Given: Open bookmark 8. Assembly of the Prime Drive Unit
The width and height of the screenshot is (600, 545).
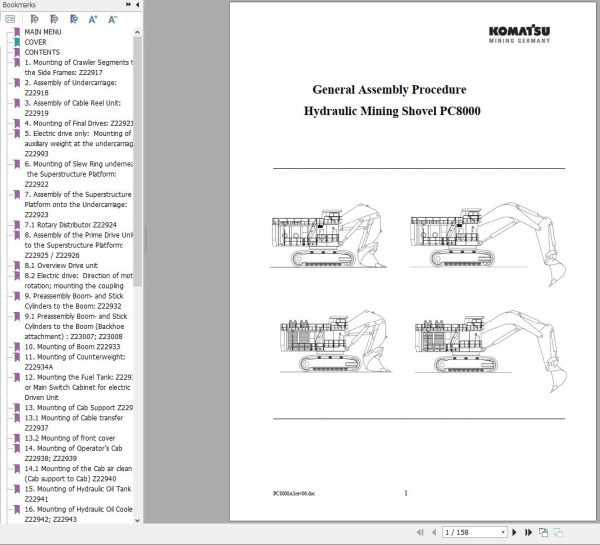Looking at the screenshot, I should [x=78, y=245].
